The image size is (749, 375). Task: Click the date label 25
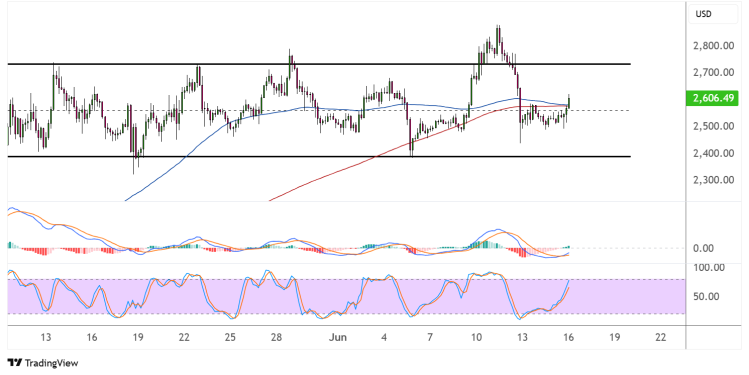click(x=230, y=337)
